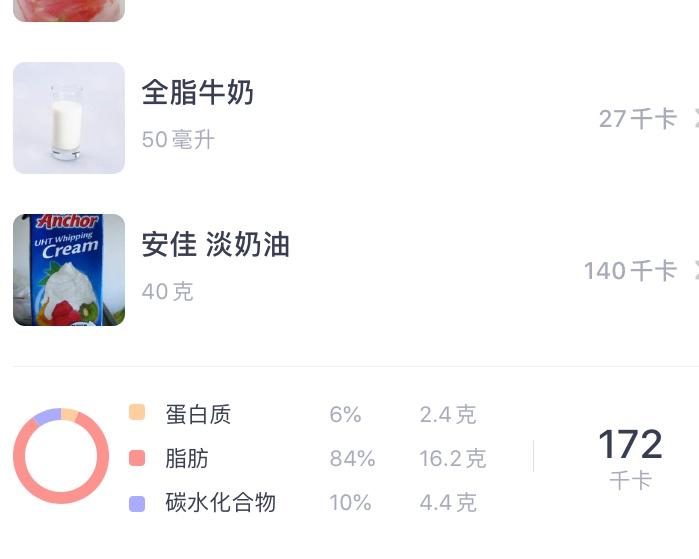
Task: Select the 蛋白质 nutrient label
Action: [x=198, y=414]
